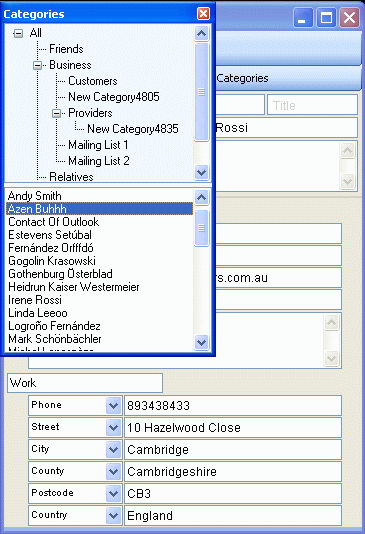Viewport: 365px width, 534px height.
Task: Select the Customers category
Action: click(93, 81)
